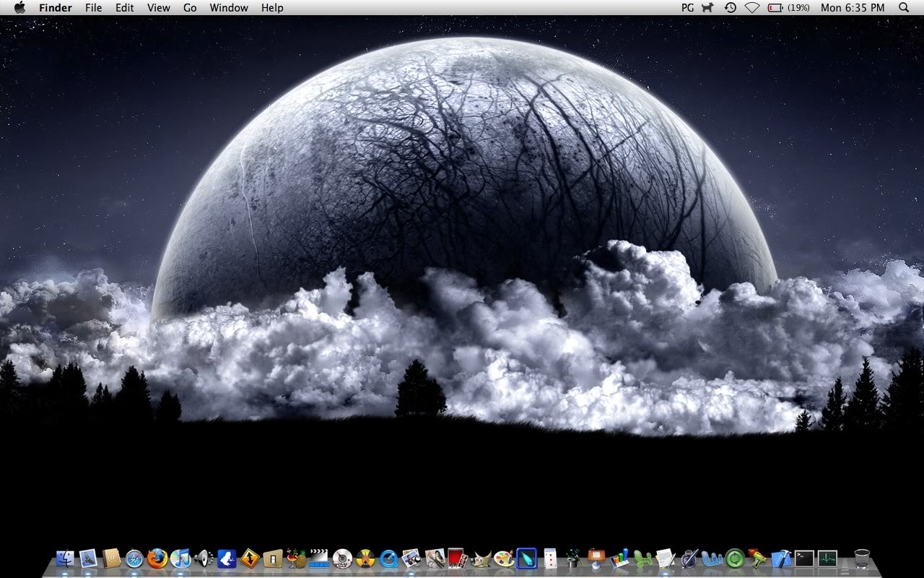Open the View menu
The image size is (924, 578).
159,7
